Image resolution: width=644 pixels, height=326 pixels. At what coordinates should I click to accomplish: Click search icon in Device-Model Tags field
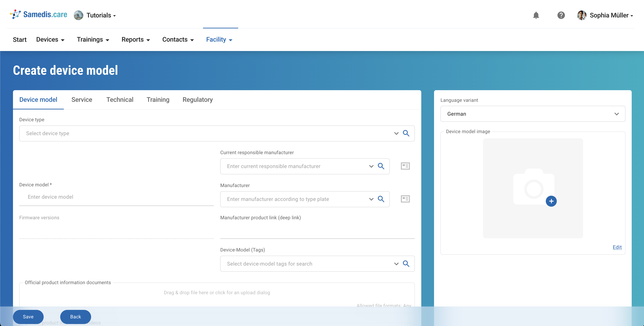tap(406, 264)
